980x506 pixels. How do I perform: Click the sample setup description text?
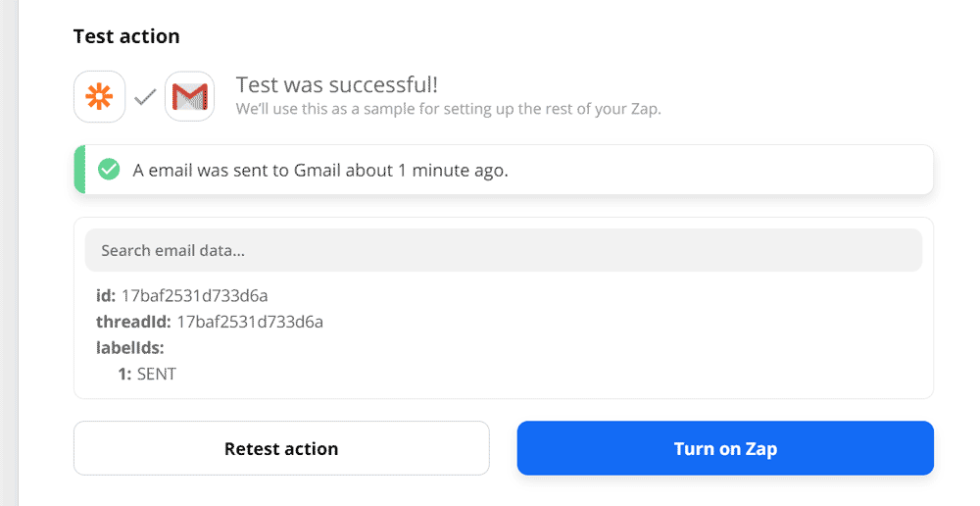tap(448, 109)
